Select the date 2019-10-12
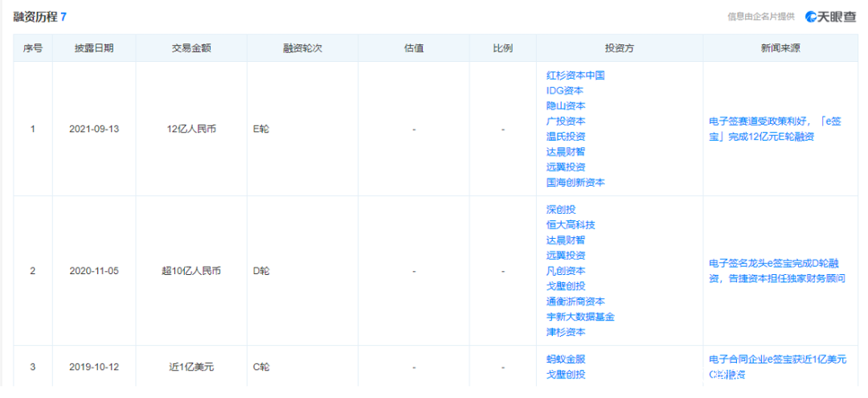Screen dimensions: 868x398 94,367
